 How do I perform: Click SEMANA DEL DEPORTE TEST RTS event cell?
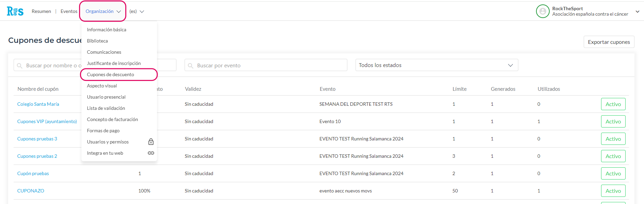click(356, 104)
